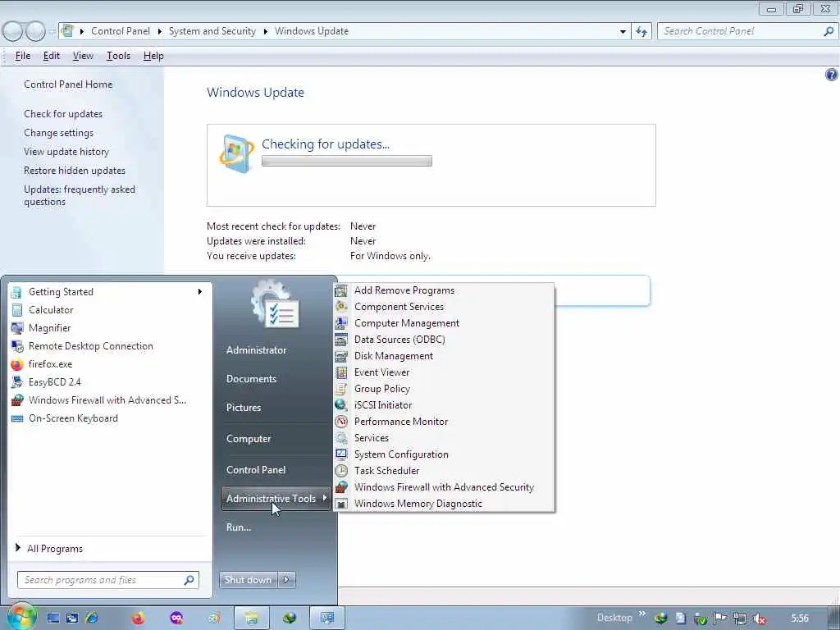840x630 pixels.
Task: Open the address bar history dropdown
Action: 623,32
